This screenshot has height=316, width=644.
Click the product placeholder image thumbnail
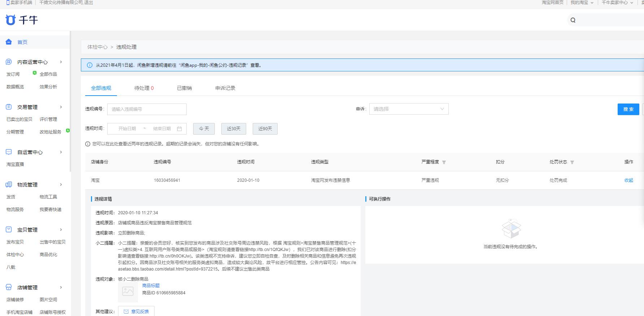coord(128,291)
